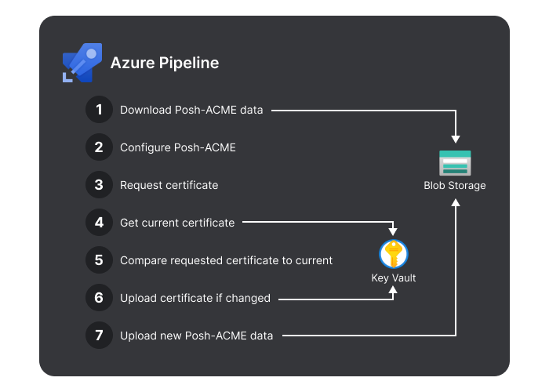Screen dimensions: 549x392
Task: Select the step 3 number circle
Action: [99, 185]
